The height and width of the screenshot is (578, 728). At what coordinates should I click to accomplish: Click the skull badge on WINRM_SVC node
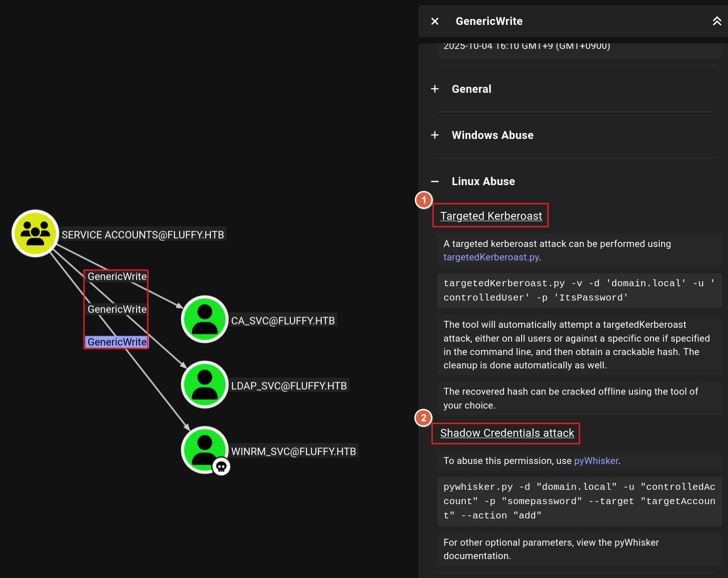point(222,467)
